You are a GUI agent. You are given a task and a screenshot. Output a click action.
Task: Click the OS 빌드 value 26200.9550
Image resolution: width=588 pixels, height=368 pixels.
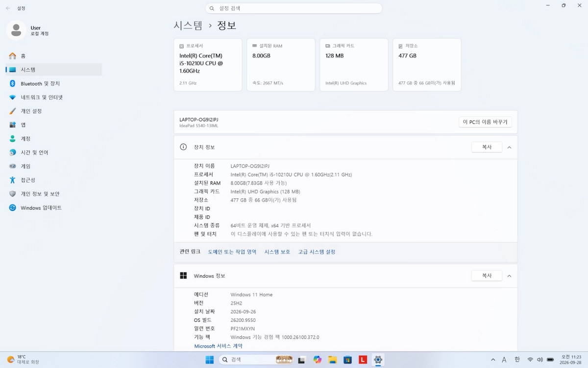(243, 320)
